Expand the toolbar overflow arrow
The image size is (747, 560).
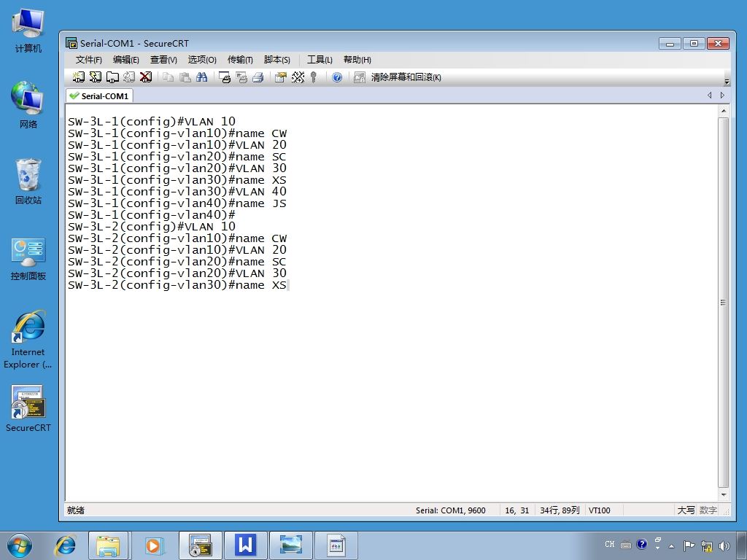[727, 82]
